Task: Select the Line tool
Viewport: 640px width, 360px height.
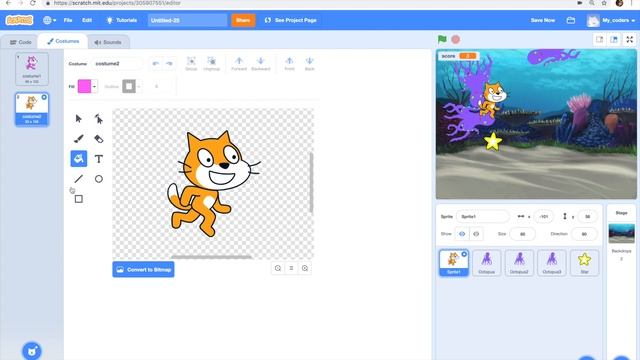Action: [78, 179]
